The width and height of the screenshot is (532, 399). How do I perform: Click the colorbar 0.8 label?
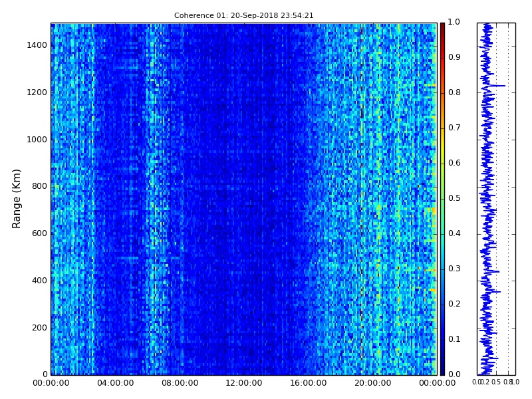point(454,92)
